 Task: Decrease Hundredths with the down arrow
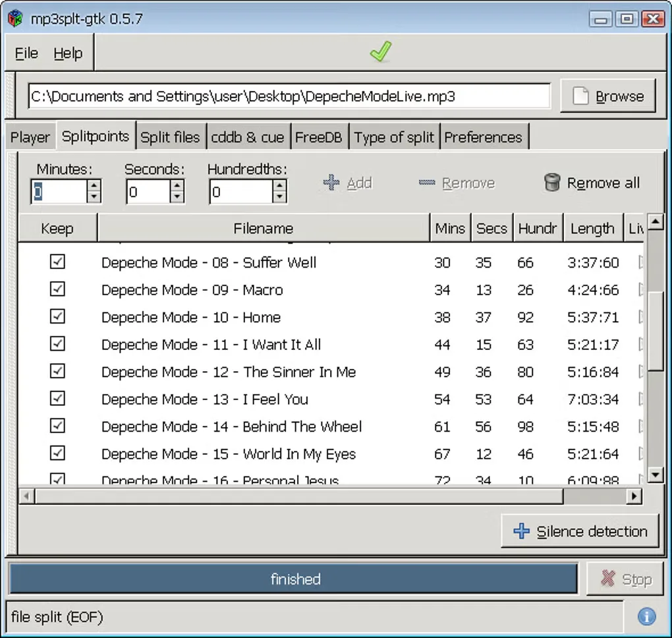pyautogui.click(x=279, y=197)
